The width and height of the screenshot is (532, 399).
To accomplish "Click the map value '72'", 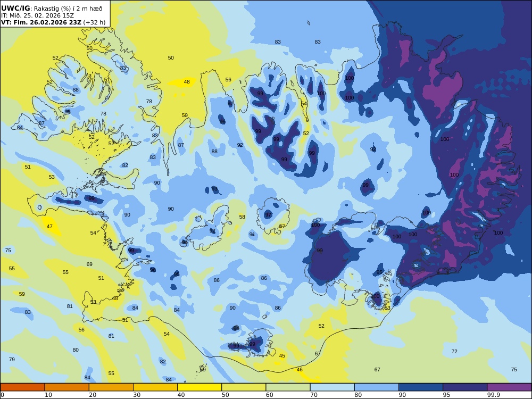I will 454,351.
